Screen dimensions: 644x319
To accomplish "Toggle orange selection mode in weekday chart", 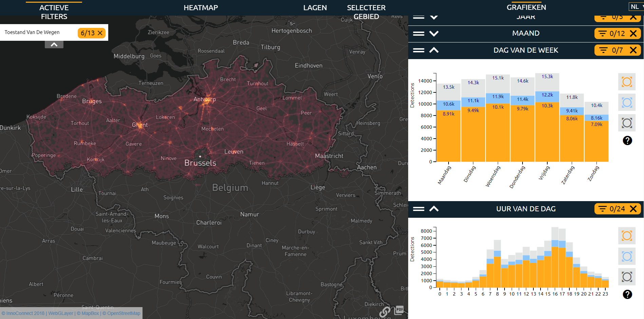I will (x=627, y=82).
